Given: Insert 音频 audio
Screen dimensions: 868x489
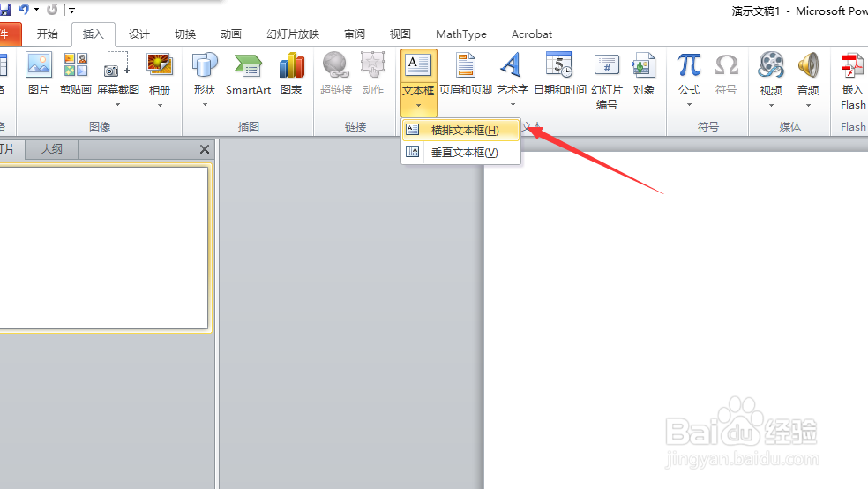Looking at the screenshot, I should (808, 73).
